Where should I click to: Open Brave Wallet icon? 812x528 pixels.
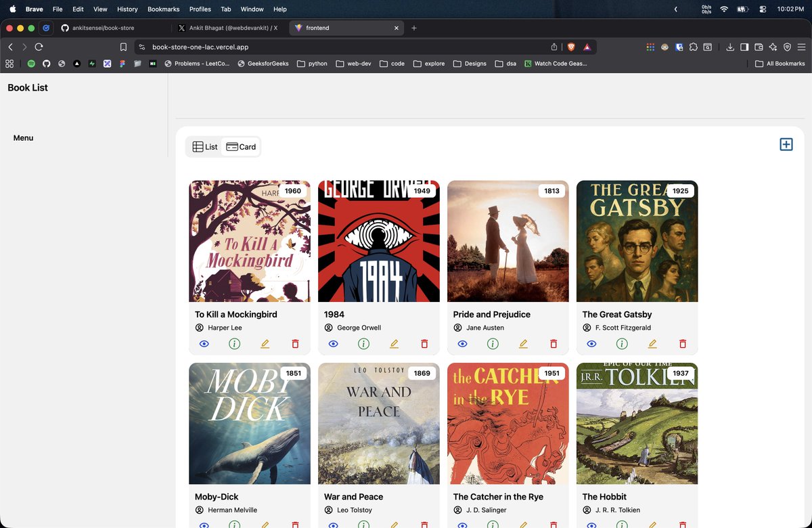[x=759, y=47]
